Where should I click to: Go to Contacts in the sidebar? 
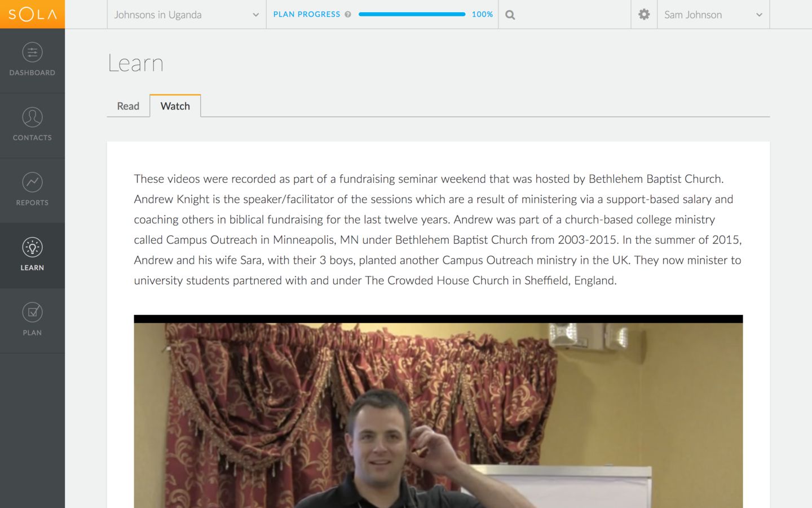pyautogui.click(x=32, y=125)
